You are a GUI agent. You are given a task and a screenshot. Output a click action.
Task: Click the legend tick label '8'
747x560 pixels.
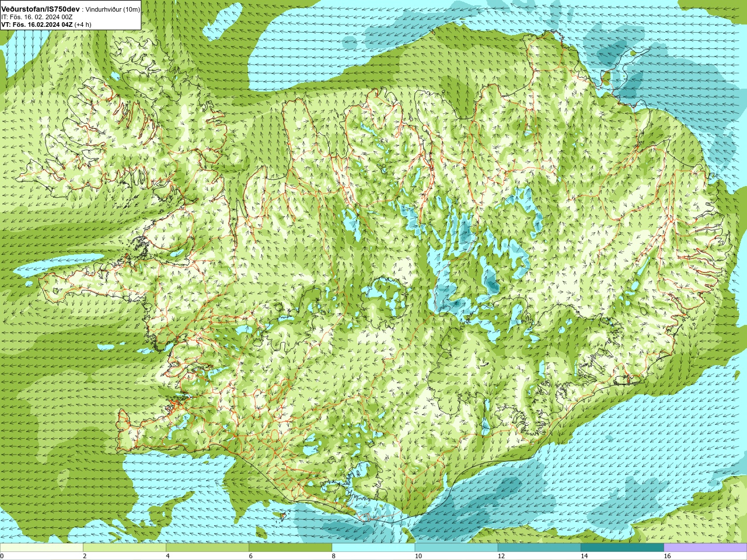pos(333,556)
